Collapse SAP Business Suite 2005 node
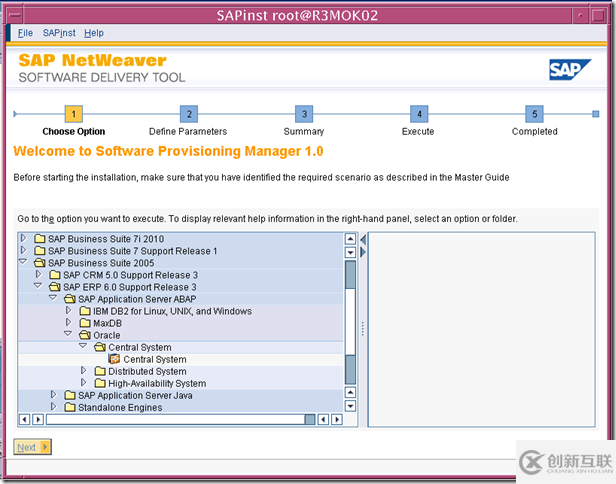The width and height of the screenshot is (616, 484). click(23, 262)
